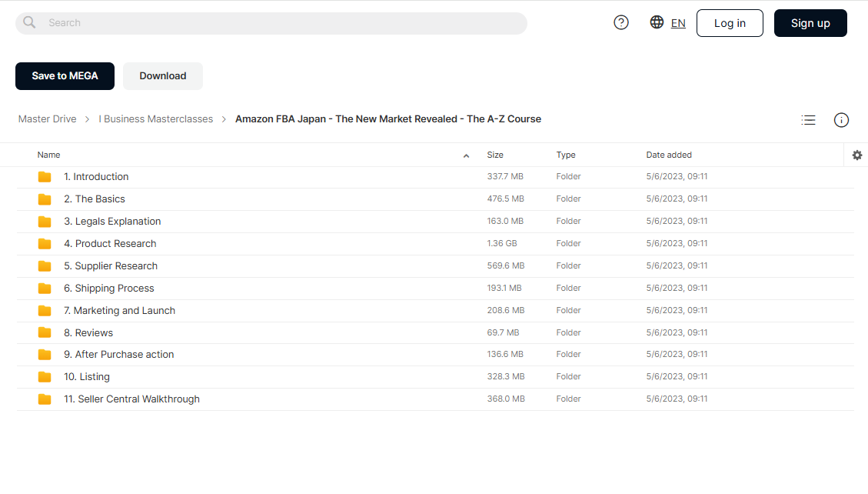The width and height of the screenshot is (868, 494).
Task: Go to I Business Masterclasses breadcrumb
Action: pyautogui.click(x=155, y=119)
